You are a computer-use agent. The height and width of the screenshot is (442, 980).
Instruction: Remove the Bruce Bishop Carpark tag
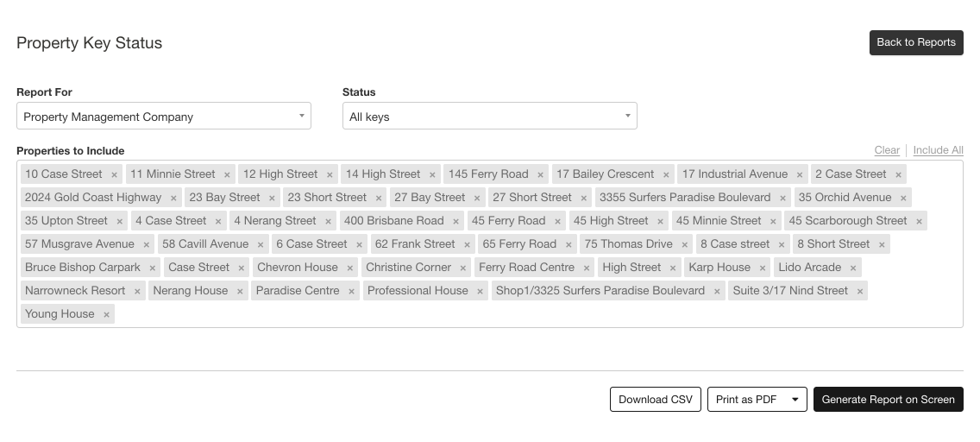[153, 268]
